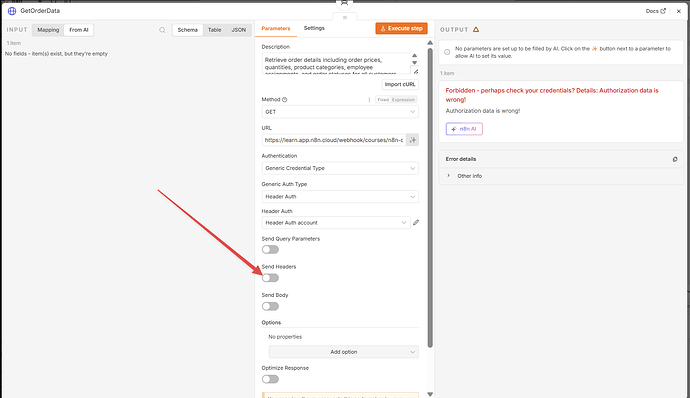Open Header Auth account dropdown
Image resolution: width=690 pixels, height=398 pixels.
tap(336, 223)
